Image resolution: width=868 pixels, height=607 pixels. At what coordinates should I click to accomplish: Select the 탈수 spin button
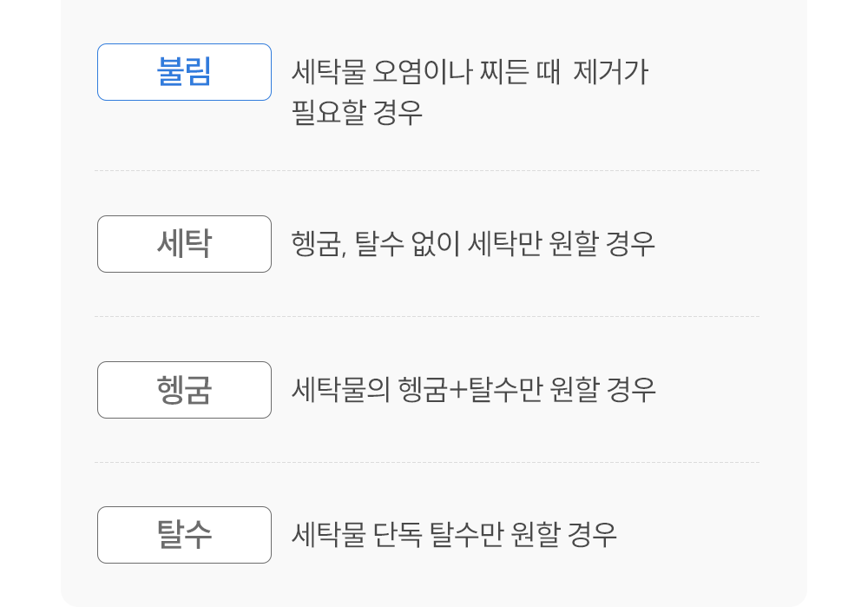click(184, 535)
